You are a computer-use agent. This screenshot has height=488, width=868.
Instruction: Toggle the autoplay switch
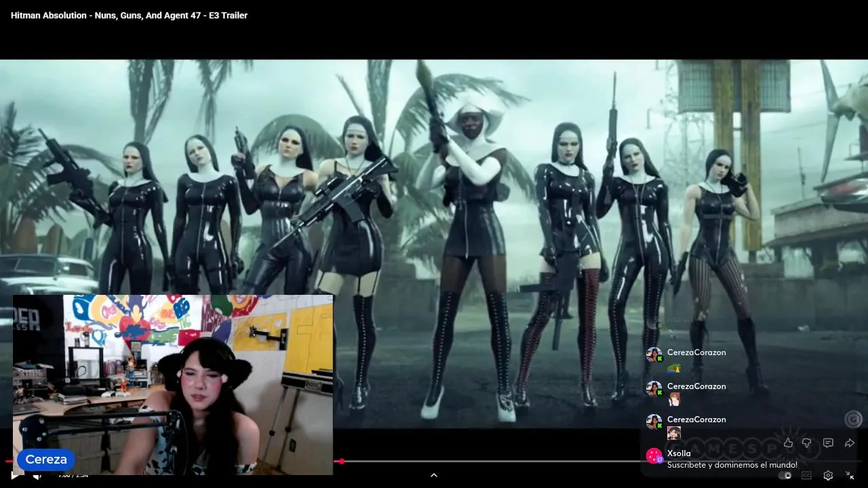(x=785, y=475)
